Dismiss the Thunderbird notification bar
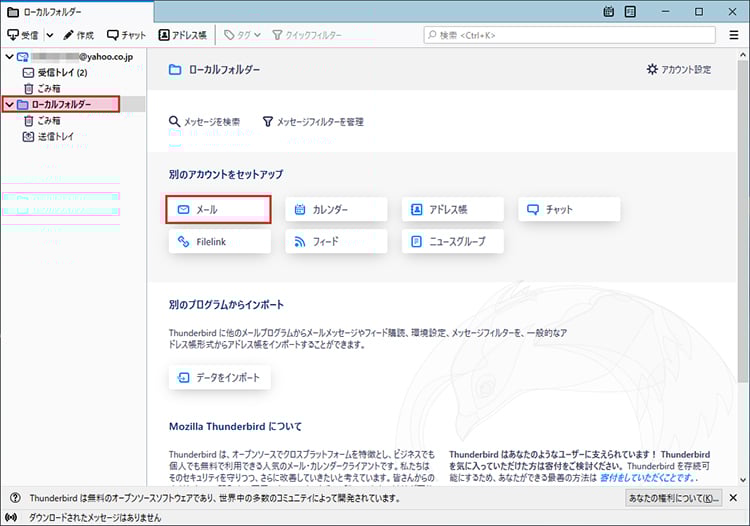 (x=733, y=498)
